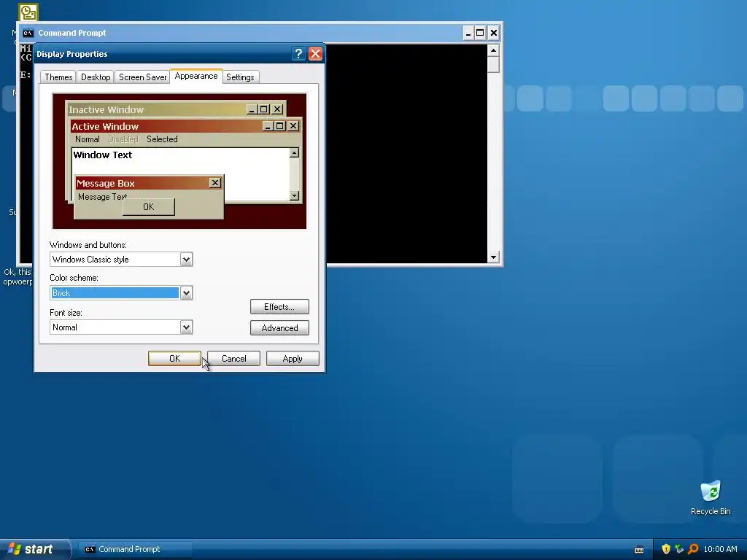Screen dimensions: 747x560
Task: Minimize the Command Prompt window
Action: pyautogui.click(x=468, y=33)
